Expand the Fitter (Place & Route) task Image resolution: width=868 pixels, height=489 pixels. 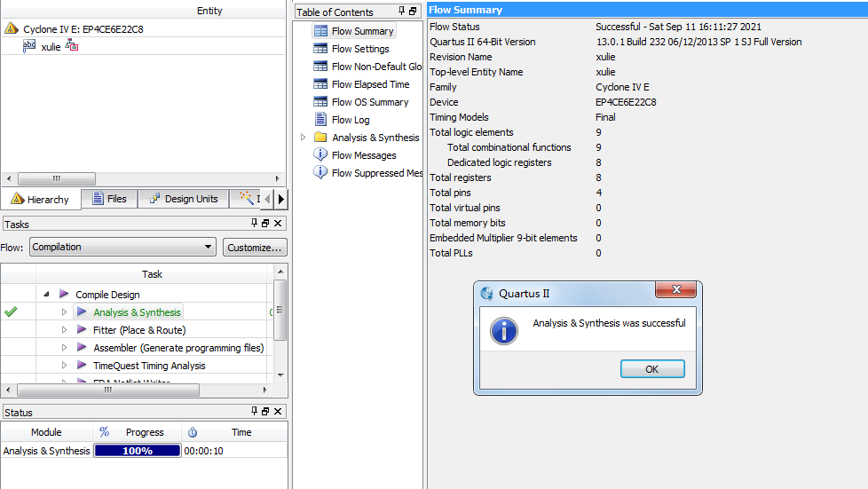point(64,330)
